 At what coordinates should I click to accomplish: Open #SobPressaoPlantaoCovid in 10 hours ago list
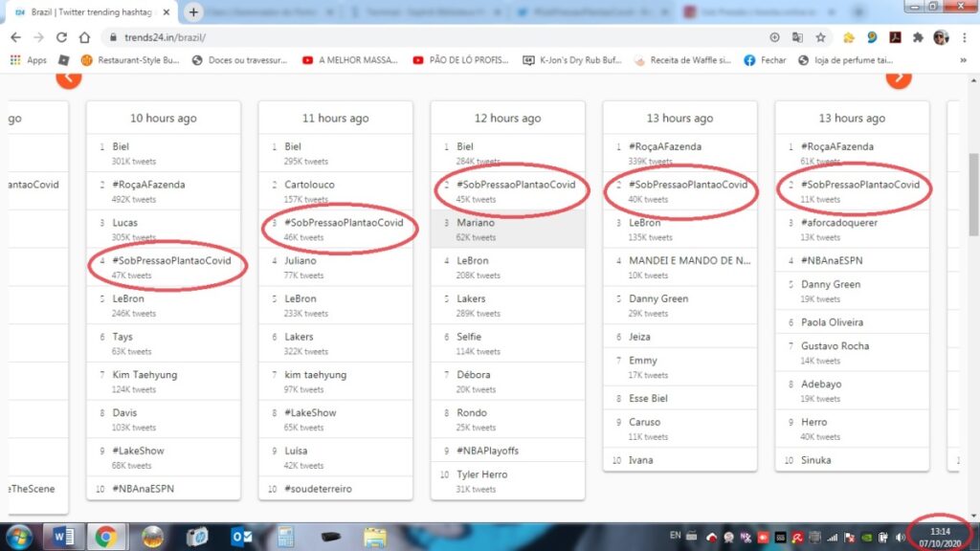click(172, 260)
